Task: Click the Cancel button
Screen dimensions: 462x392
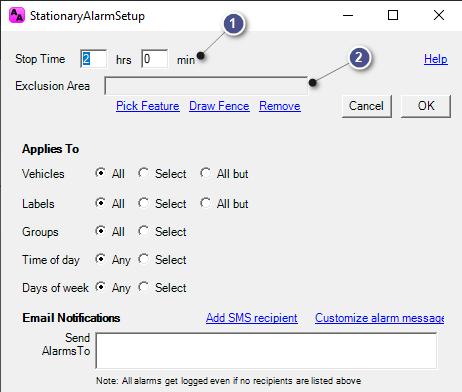Action: [x=367, y=106]
